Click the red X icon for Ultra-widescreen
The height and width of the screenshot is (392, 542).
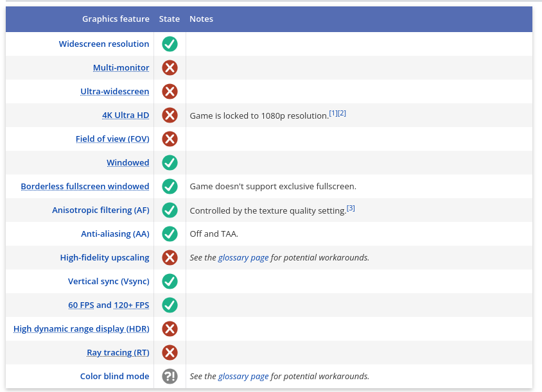pyautogui.click(x=170, y=92)
